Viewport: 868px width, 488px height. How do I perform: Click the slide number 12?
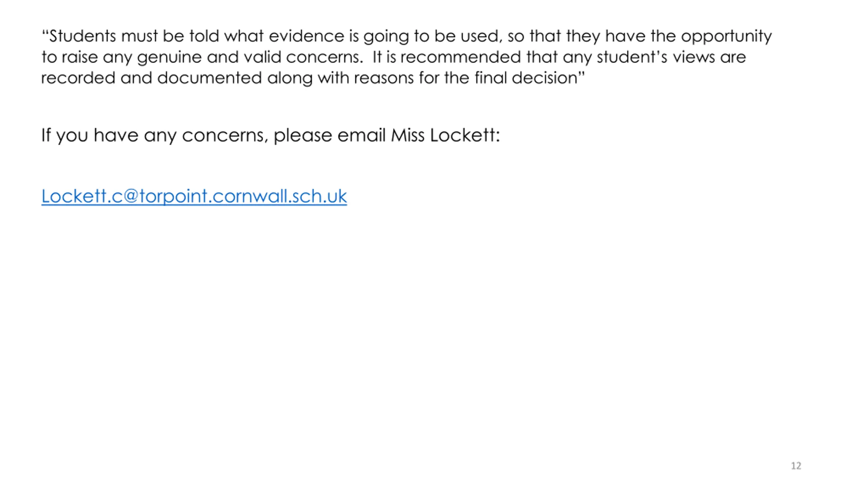coord(796,466)
